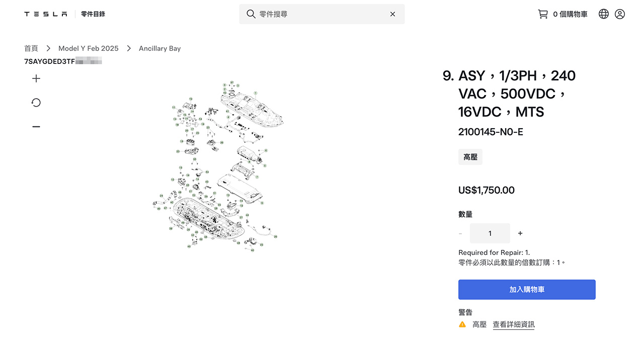
Task: Click the 加入購物車 button
Action: pyautogui.click(x=527, y=290)
